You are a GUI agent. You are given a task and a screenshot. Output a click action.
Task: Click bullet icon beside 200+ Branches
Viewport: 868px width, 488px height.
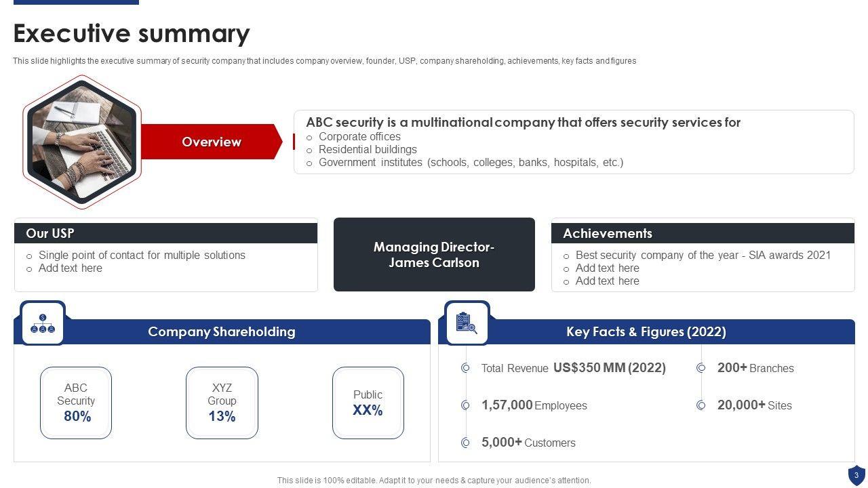click(702, 368)
